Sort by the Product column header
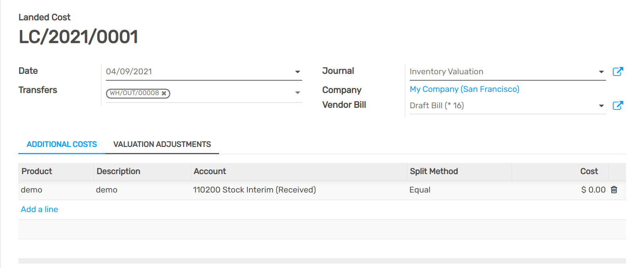This screenshot has height=268, width=644. [56, 171]
